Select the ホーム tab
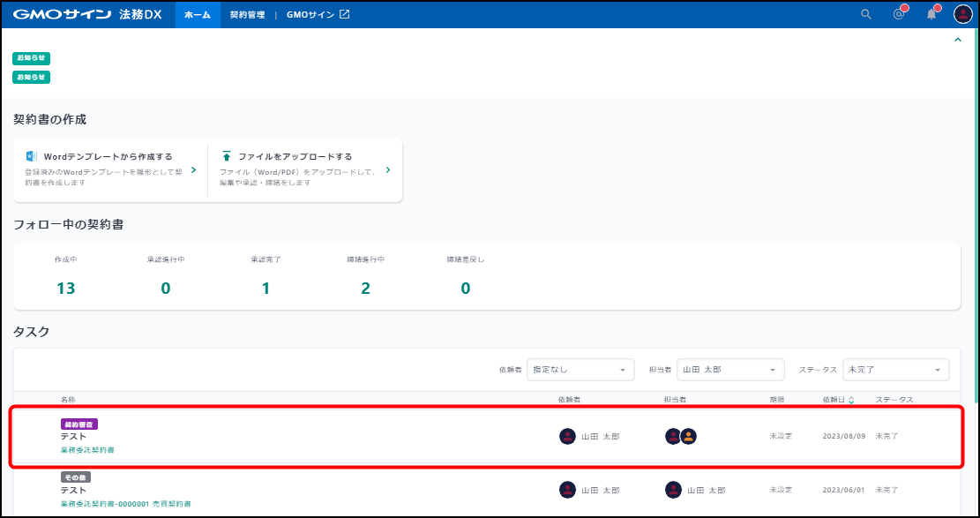This screenshot has width=980, height=518. pyautogui.click(x=198, y=15)
